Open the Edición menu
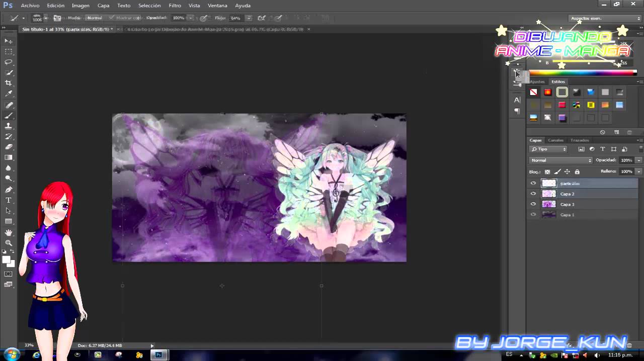Viewport: 644px width, 361px height. click(x=56, y=6)
